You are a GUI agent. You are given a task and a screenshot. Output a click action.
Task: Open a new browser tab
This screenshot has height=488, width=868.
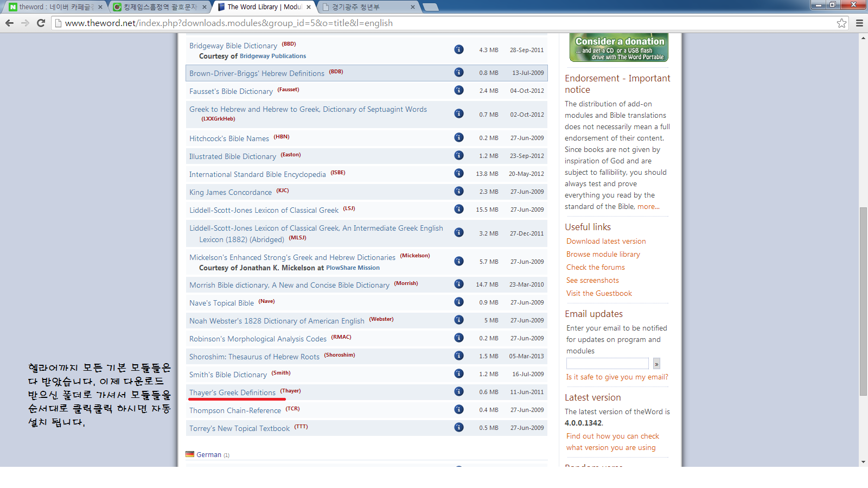point(430,7)
